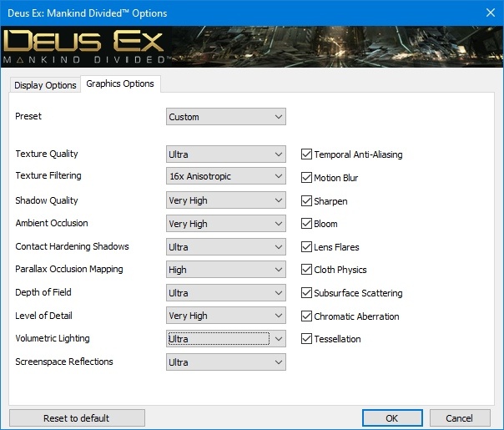Turn off the Bloom effect
The height and width of the screenshot is (430, 504).
(x=306, y=224)
